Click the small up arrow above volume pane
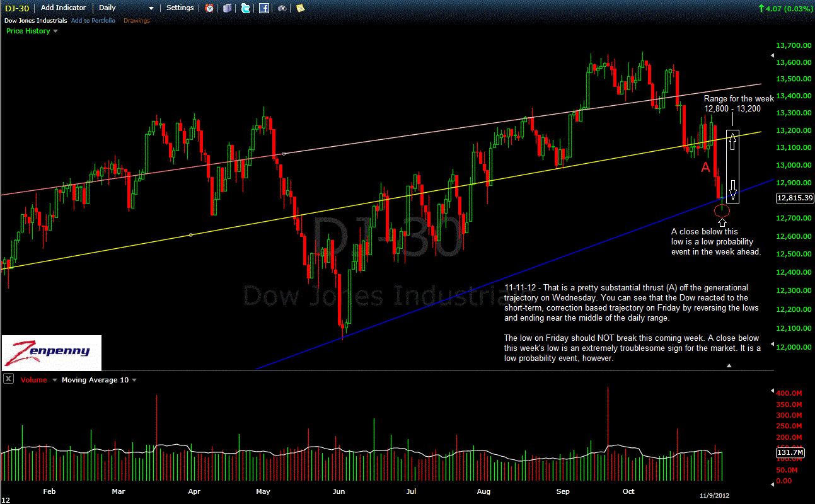Screen dimensions: 815x504 coord(729,365)
